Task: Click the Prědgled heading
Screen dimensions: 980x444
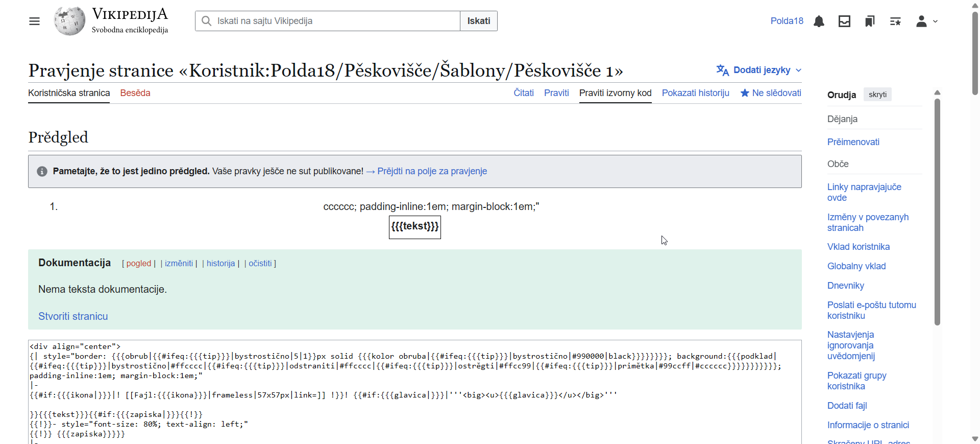Action: point(58,137)
